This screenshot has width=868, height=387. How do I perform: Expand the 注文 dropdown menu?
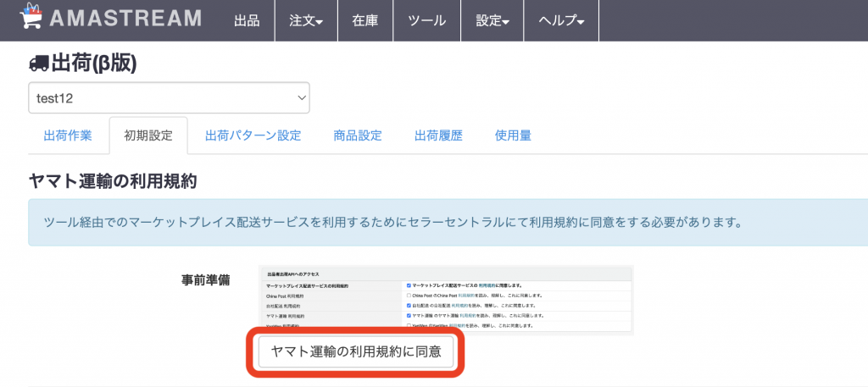tap(306, 20)
